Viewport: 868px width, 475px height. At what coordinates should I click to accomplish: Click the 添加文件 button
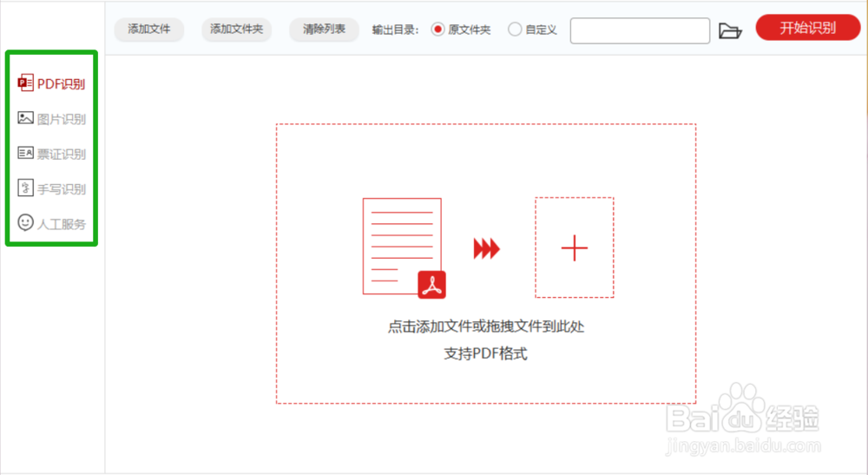tap(149, 30)
